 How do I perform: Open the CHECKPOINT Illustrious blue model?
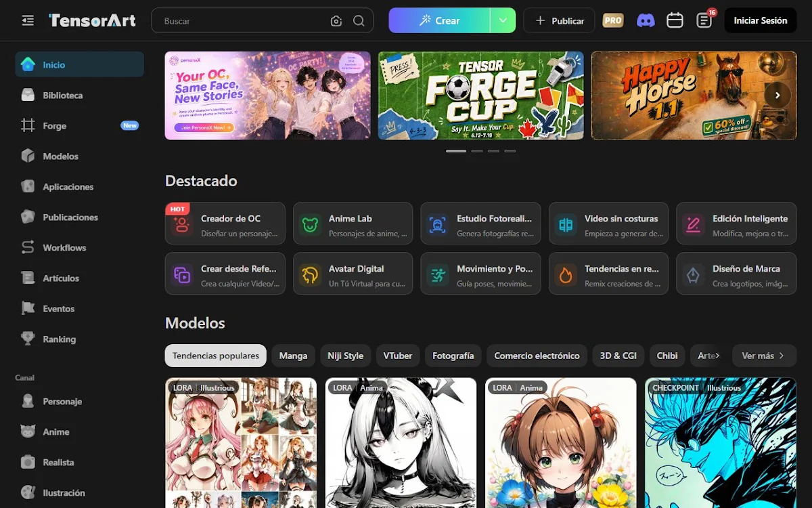721,443
